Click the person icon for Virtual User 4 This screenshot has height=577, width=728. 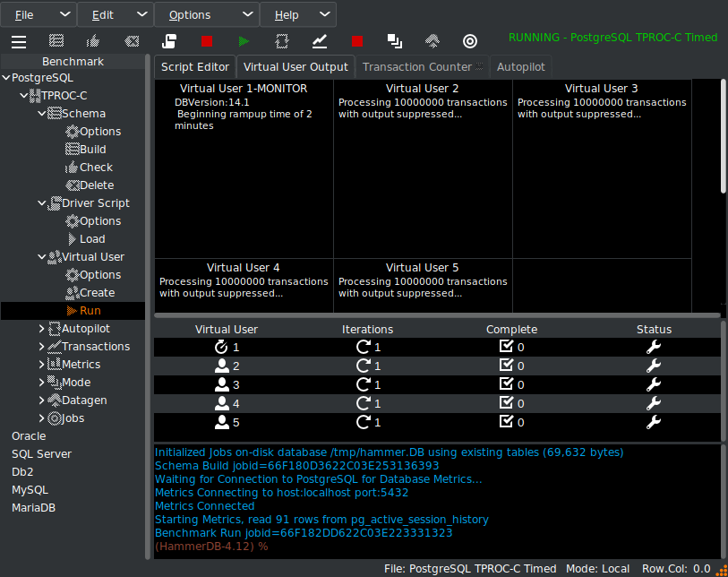[221, 403]
